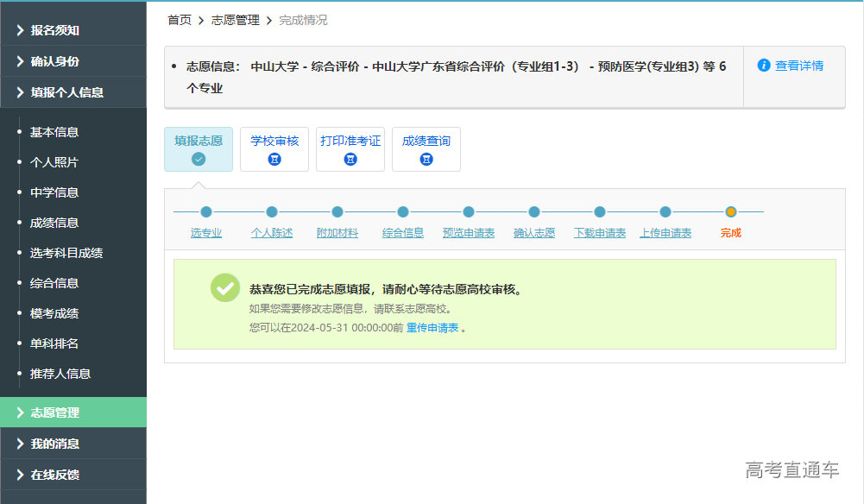Click the hourglass icon under 成绩查询
Image resolution: width=864 pixels, height=504 pixels.
(x=426, y=159)
